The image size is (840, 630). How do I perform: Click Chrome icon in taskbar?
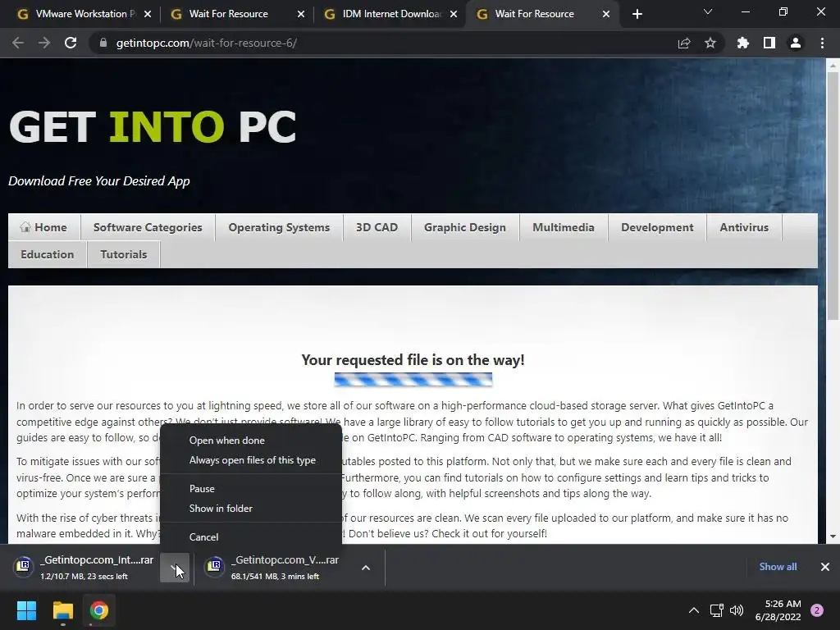click(99, 610)
